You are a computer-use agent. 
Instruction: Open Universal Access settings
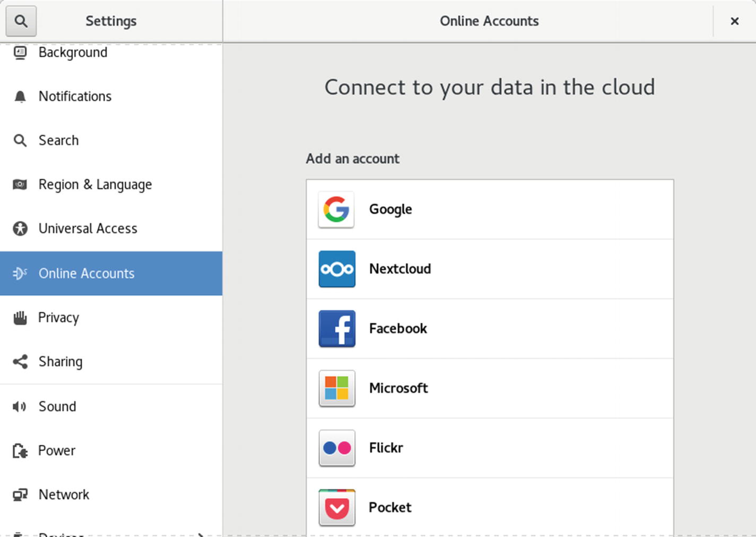(x=111, y=228)
